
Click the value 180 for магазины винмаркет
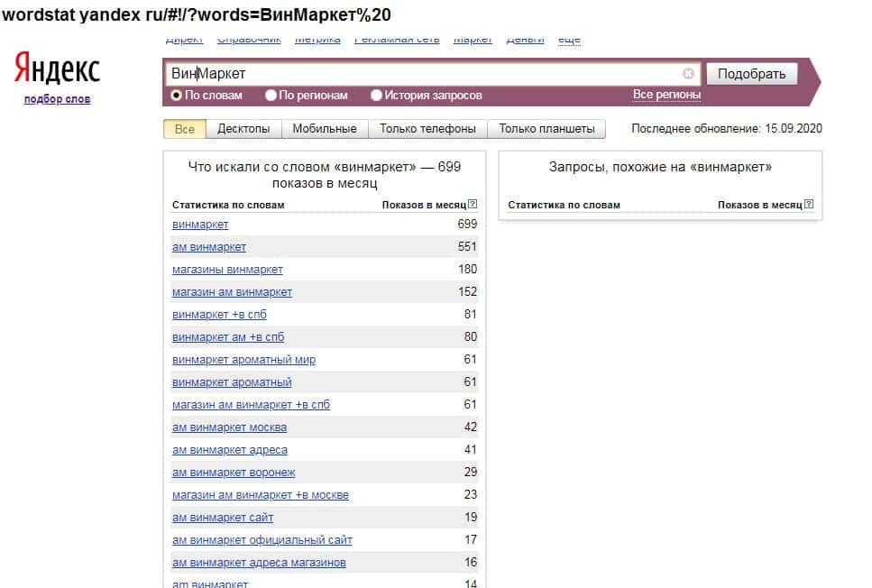point(467,270)
